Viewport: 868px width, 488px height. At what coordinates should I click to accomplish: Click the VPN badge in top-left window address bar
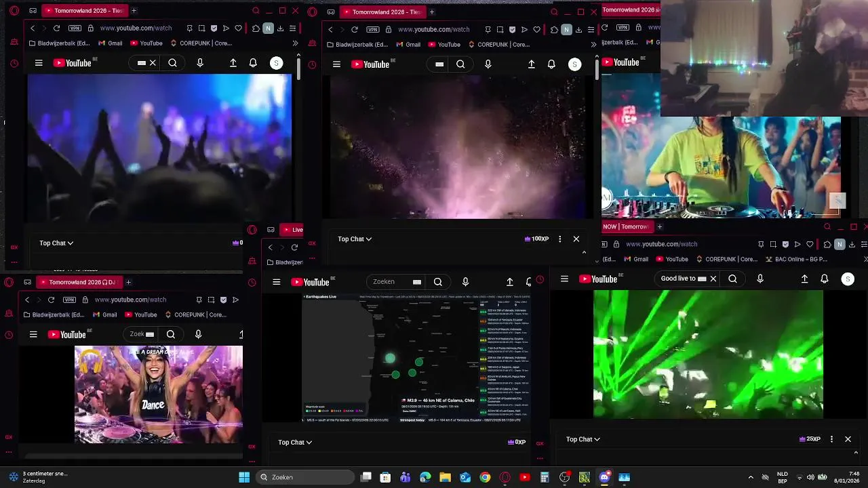point(75,28)
